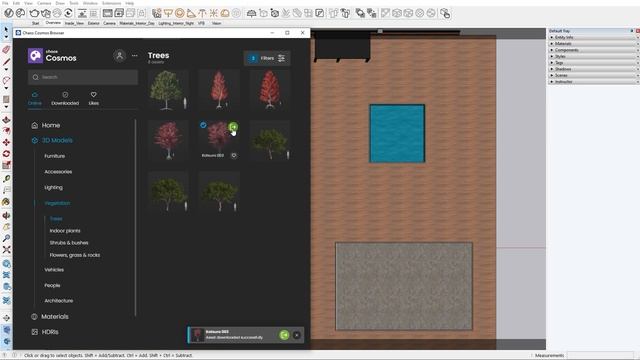Expand the Styles tray panel
This screenshot has height=360, width=640.
coord(593,56)
